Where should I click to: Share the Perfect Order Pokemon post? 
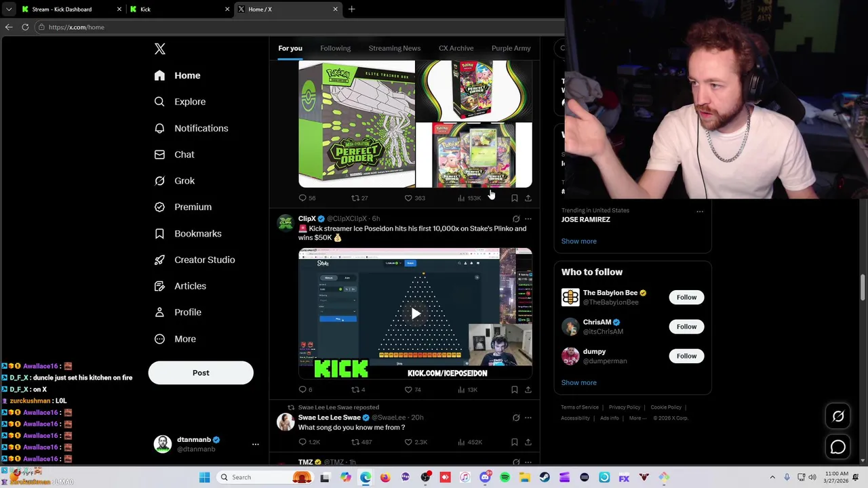pos(528,198)
